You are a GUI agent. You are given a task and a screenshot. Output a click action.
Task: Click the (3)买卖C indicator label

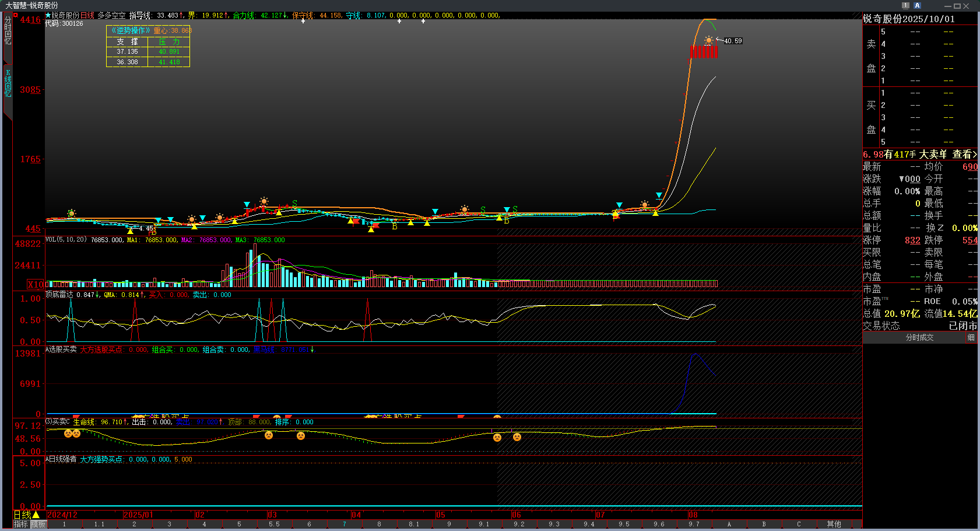(58, 422)
